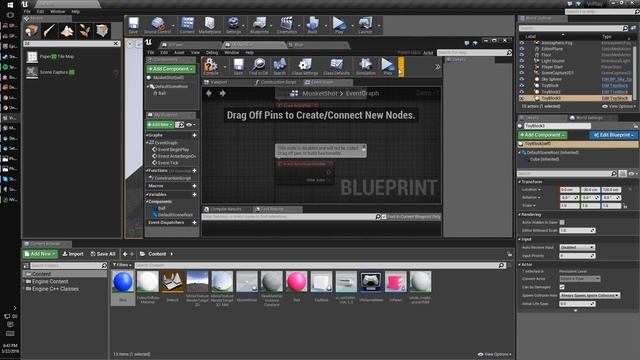Open the Debug menu in blueprint editor
The height and width of the screenshot is (360, 640).
coord(212,53)
